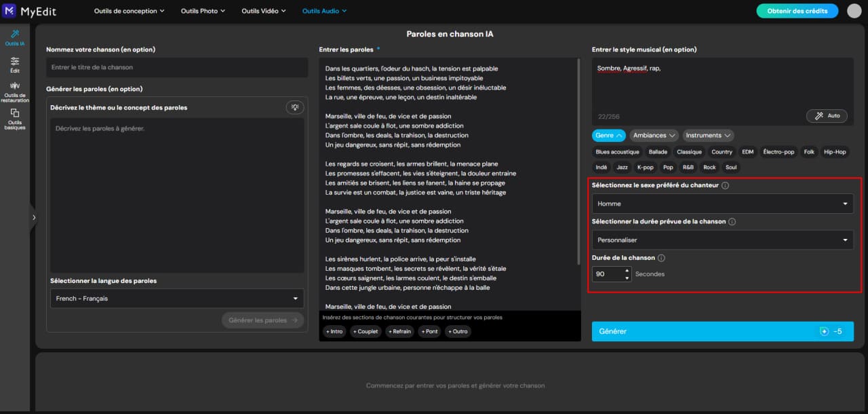Open the singer gender dropdown showing Homme
The width and height of the screenshot is (868, 414).
click(x=723, y=204)
